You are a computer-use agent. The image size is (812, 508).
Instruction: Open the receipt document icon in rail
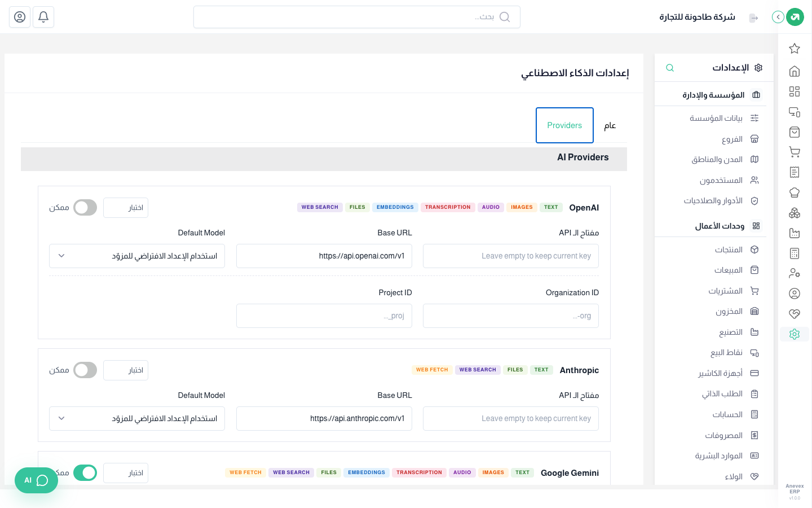(795, 172)
